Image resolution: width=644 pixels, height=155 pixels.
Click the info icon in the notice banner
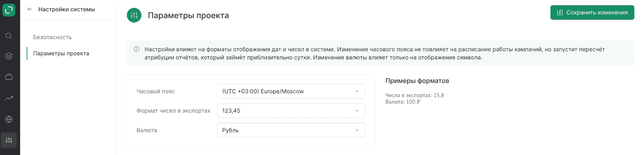(137, 49)
